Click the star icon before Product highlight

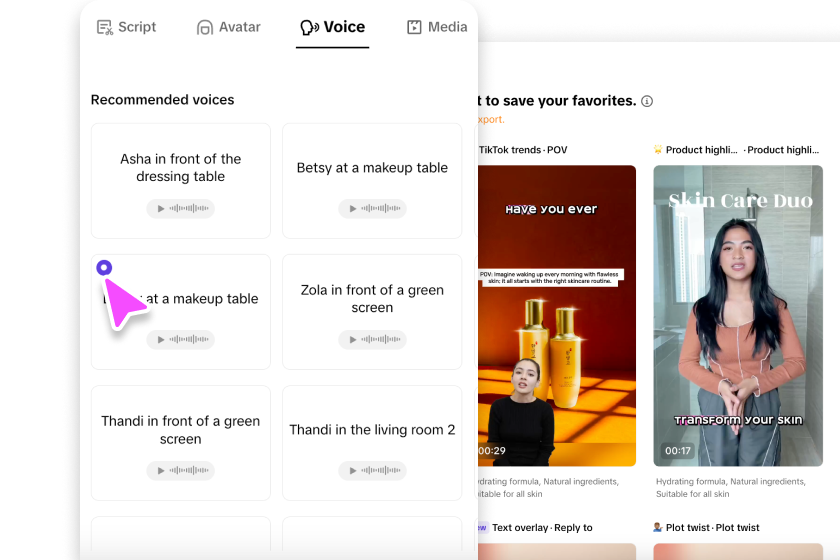pyautogui.click(x=658, y=150)
